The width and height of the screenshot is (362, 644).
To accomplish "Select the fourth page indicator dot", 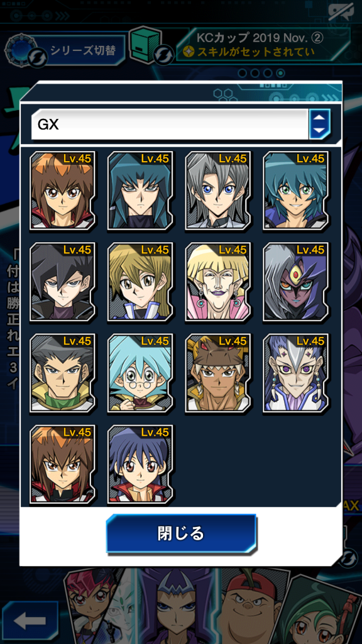I will pyautogui.click(x=281, y=73).
